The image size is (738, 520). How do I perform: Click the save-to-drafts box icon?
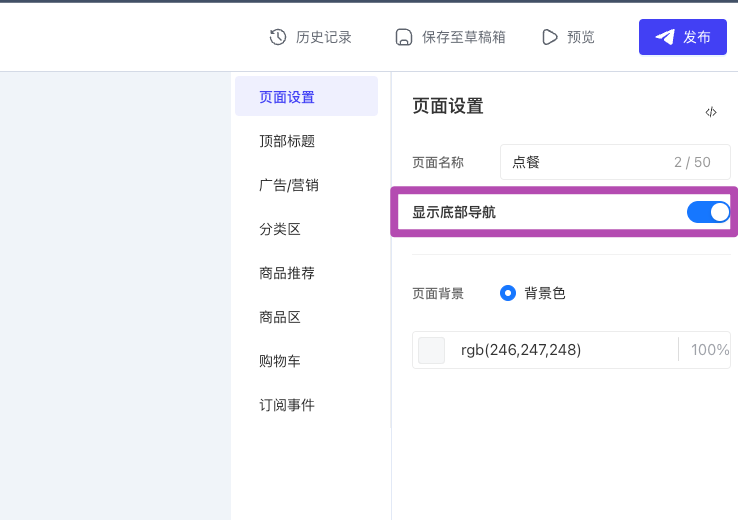click(403, 37)
